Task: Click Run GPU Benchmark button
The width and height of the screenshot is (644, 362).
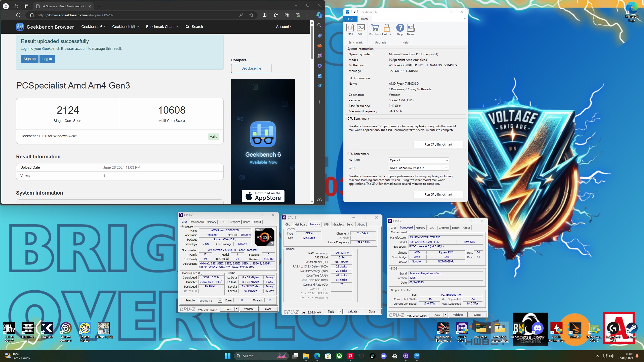Action: 438,195
